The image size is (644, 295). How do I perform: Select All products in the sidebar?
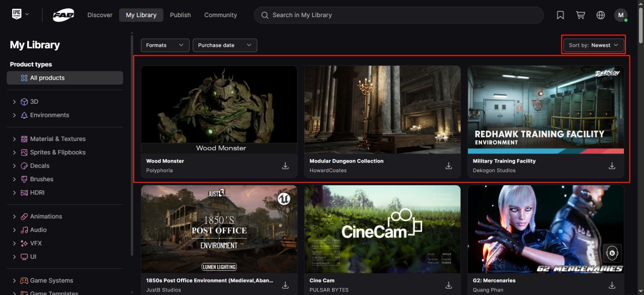coord(65,78)
